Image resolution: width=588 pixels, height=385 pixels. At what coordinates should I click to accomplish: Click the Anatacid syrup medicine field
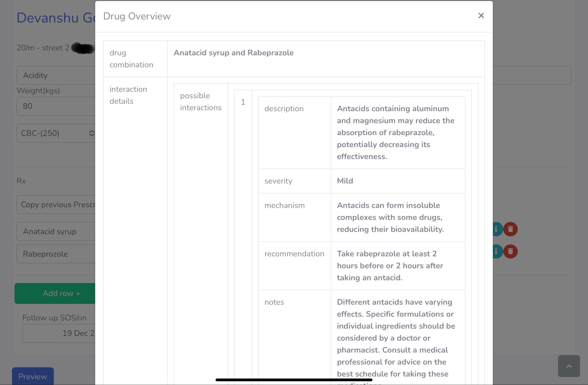(56, 231)
